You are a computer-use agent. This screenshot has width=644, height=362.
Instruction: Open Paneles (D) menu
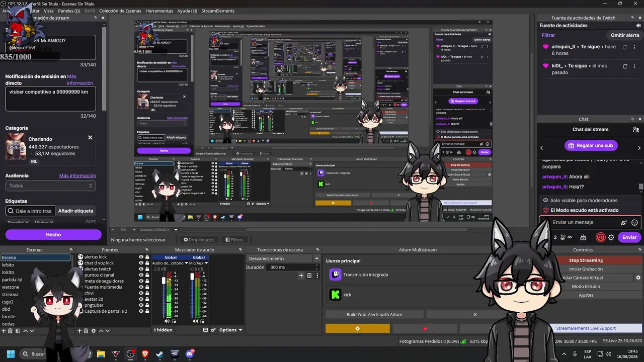tap(70, 11)
